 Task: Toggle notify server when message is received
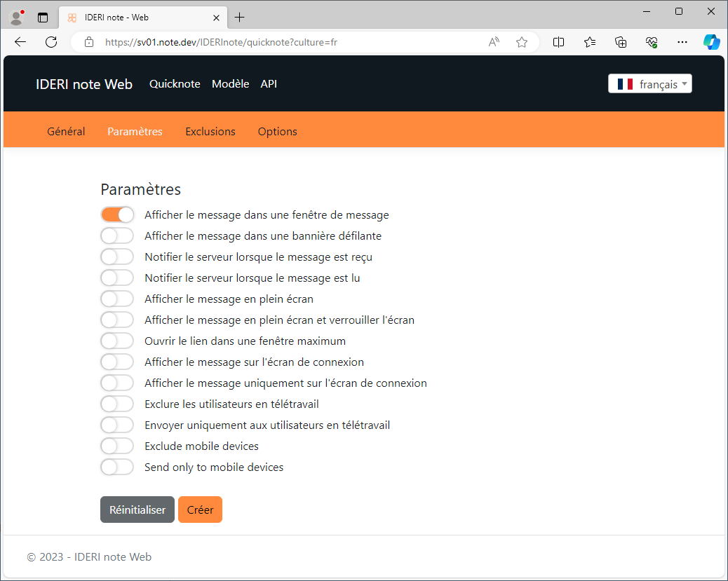(x=117, y=257)
